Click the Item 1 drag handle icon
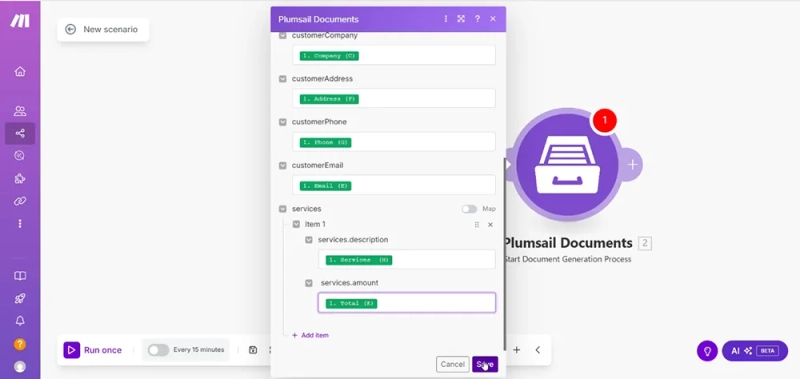The image size is (800, 379). (x=477, y=224)
